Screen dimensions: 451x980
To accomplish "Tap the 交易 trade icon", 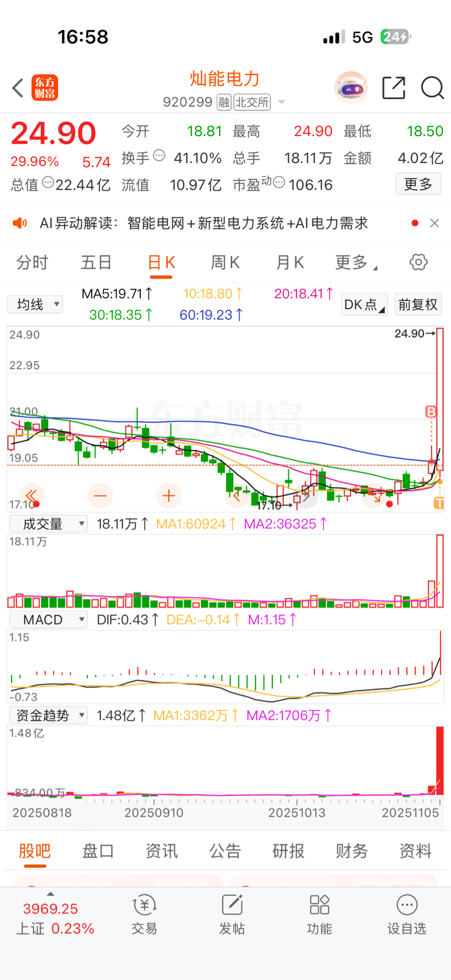I will tap(144, 914).
